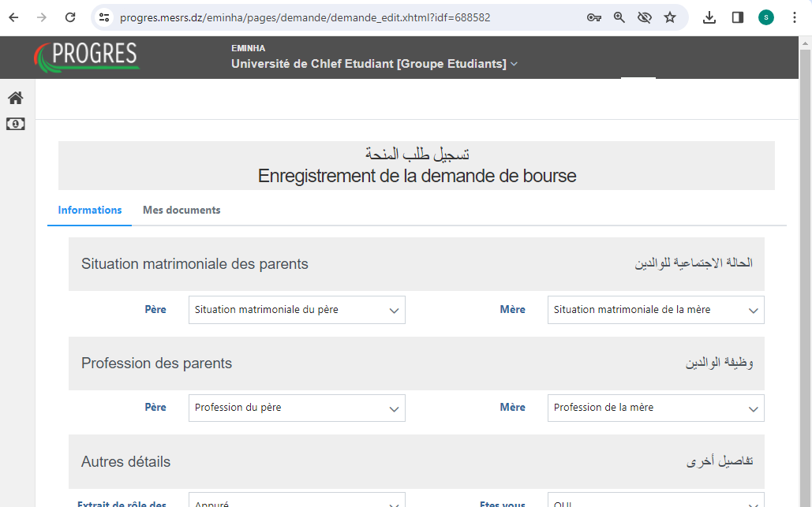This screenshot has height=507, width=812.
Task: Click the Autres détails heading
Action: [x=125, y=461]
